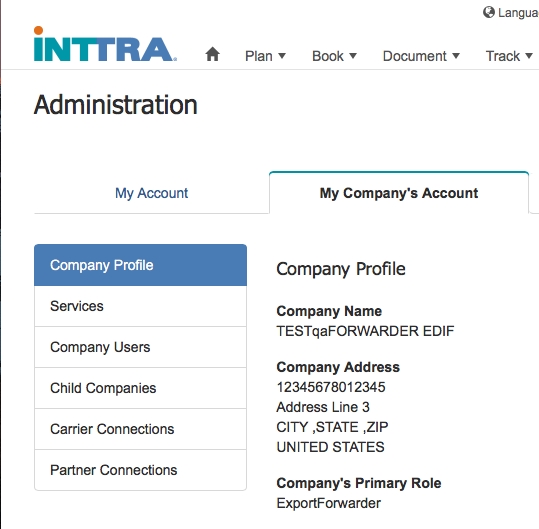Click address value 12345678012345
Image resolution: width=539 pixels, height=529 pixels.
pyautogui.click(x=331, y=387)
